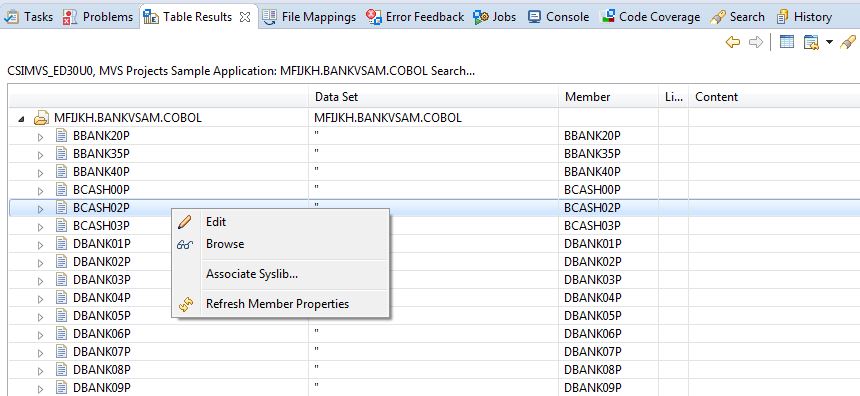
Task: Click the table settings icon beside dropdown arrow
Action: (x=811, y=42)
